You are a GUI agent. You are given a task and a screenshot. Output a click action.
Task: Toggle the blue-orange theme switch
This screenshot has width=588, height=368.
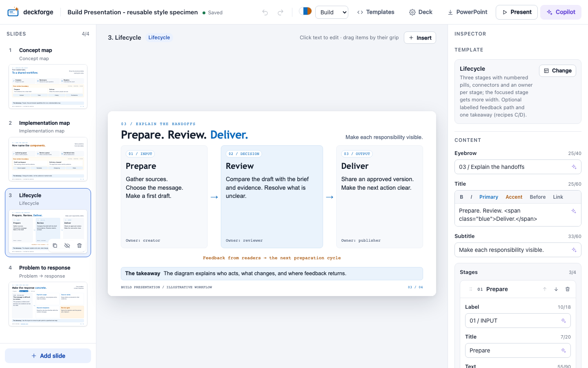click(x=305, y=11)
